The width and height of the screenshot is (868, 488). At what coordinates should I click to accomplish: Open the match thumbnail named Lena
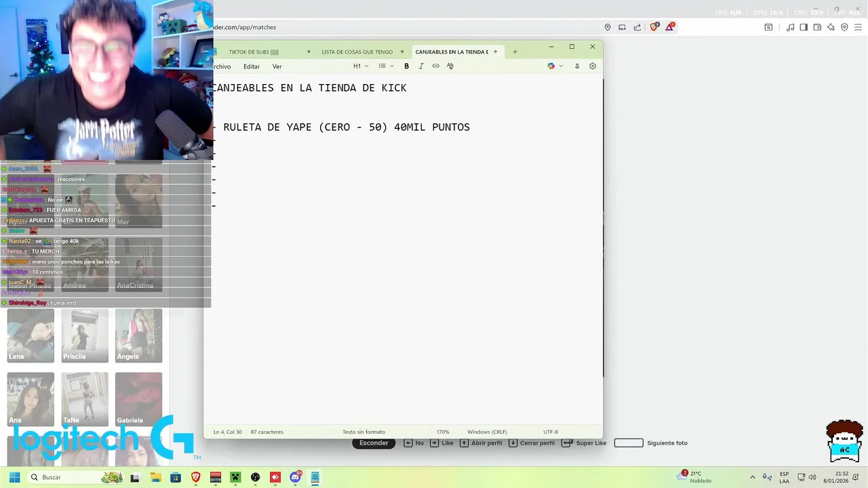(31, 336)
